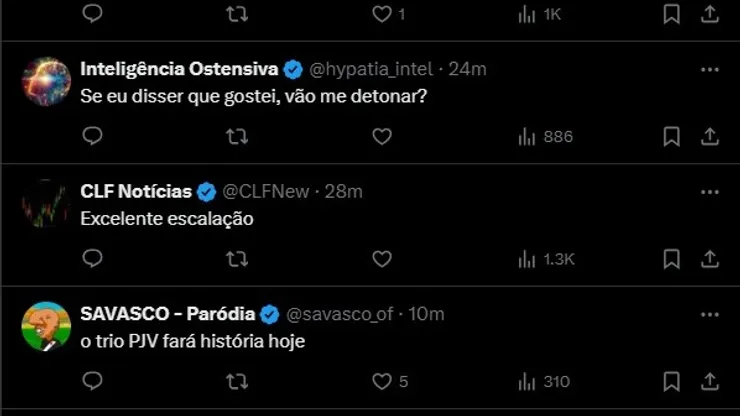Open more options for SAVASCO tweet
The image size is (740, 416).
[x=709, y=314]
